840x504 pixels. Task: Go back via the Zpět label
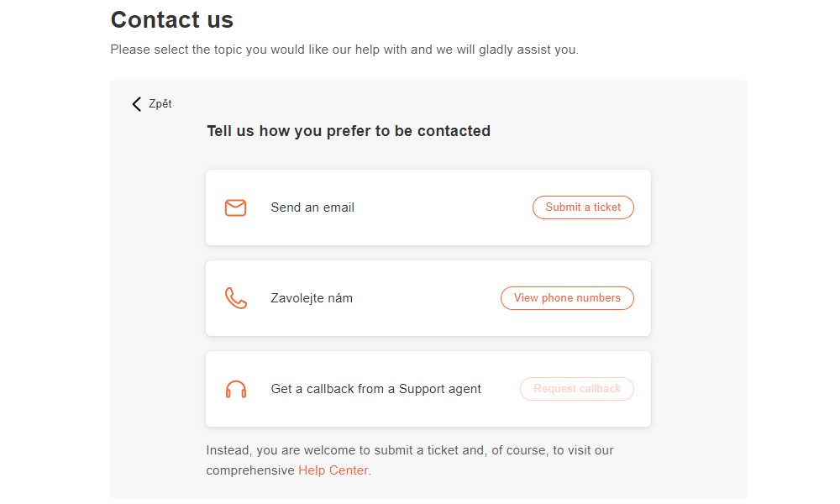tap(160, 104)
